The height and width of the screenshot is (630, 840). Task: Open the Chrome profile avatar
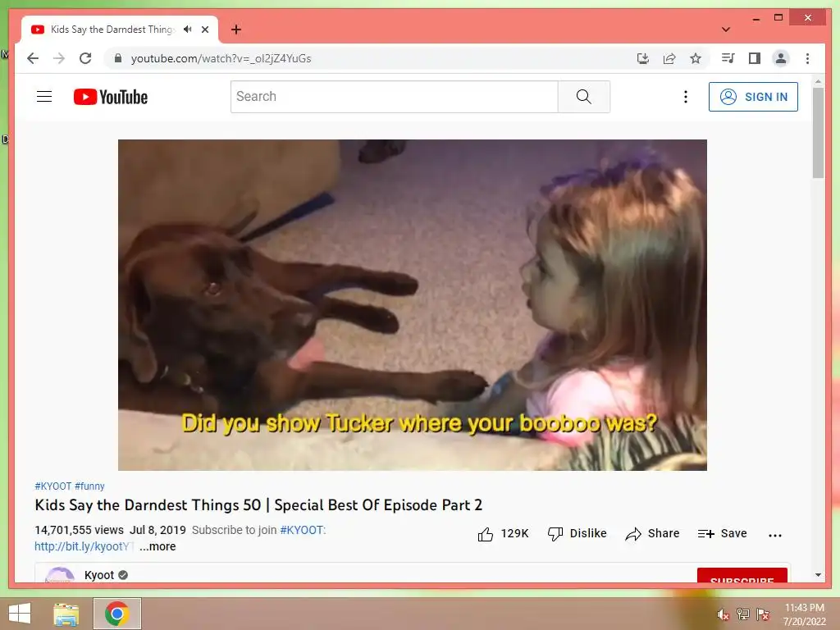pyautogui.click(x=781, y=58)
